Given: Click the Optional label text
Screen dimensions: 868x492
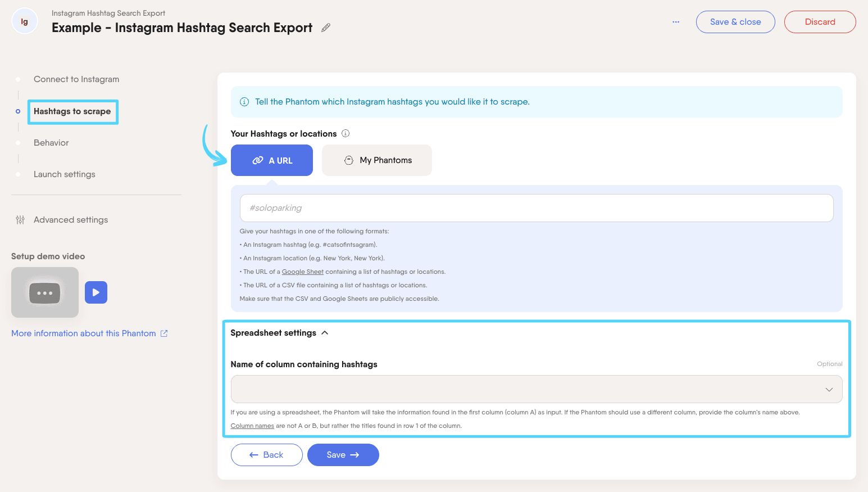Looking at the screenshot, I should (x=830, y=364).
